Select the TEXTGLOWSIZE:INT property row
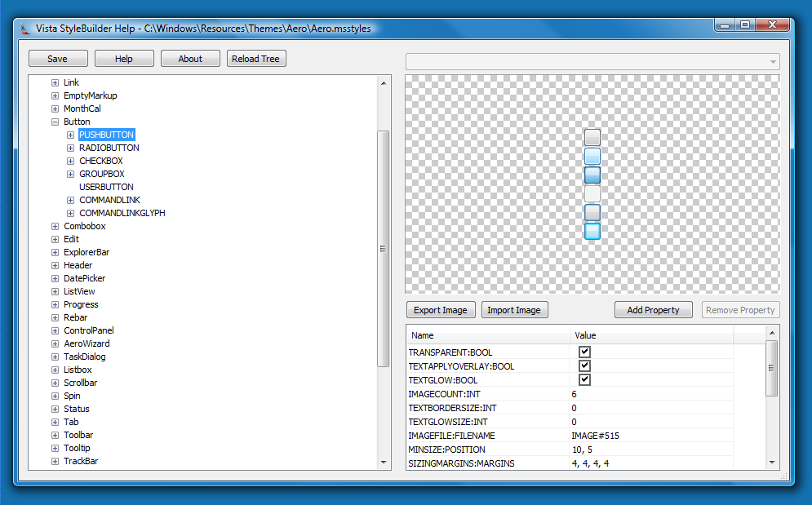 click(x=570, y=422)
